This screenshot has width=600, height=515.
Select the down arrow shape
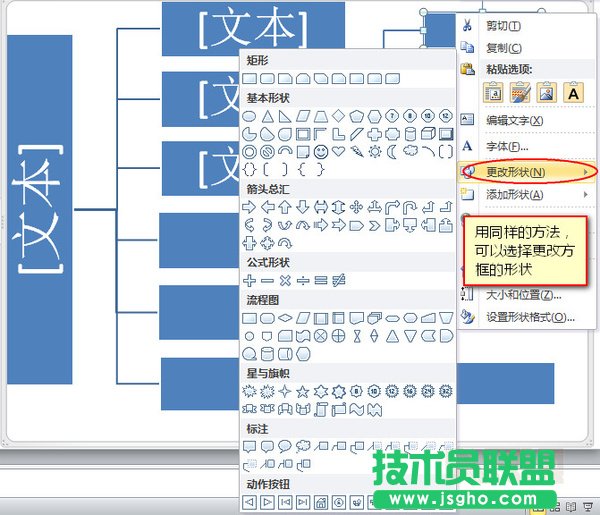(x=303, y=207)
